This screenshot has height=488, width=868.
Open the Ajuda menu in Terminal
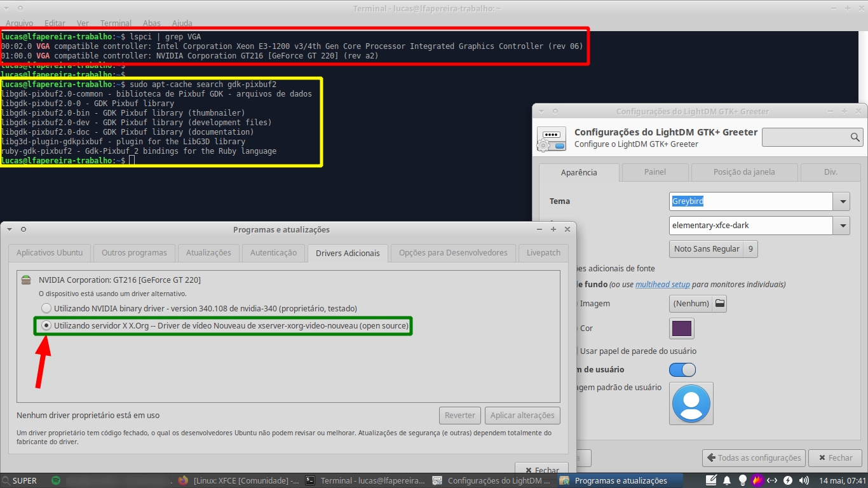[182, 24]
